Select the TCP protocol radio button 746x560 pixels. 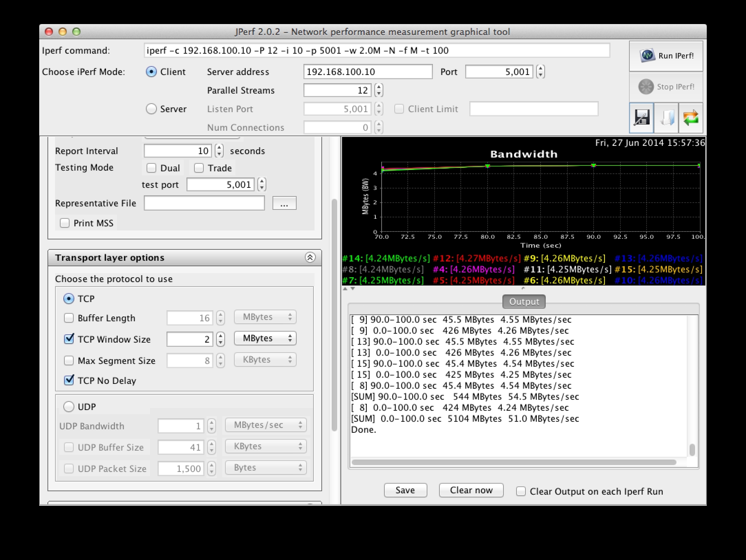pyautogui.click(x=69, y=299)
